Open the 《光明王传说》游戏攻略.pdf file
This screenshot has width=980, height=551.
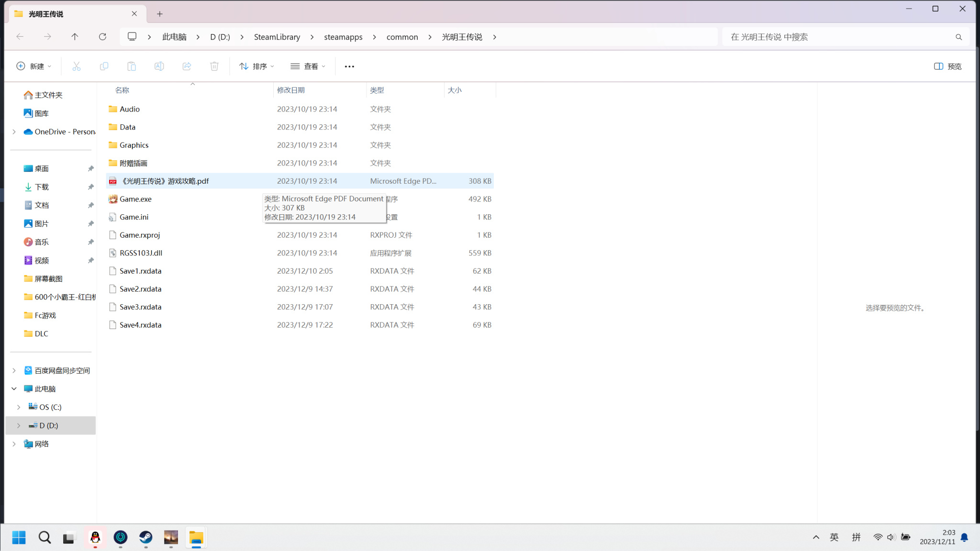[x=166, y=180]
